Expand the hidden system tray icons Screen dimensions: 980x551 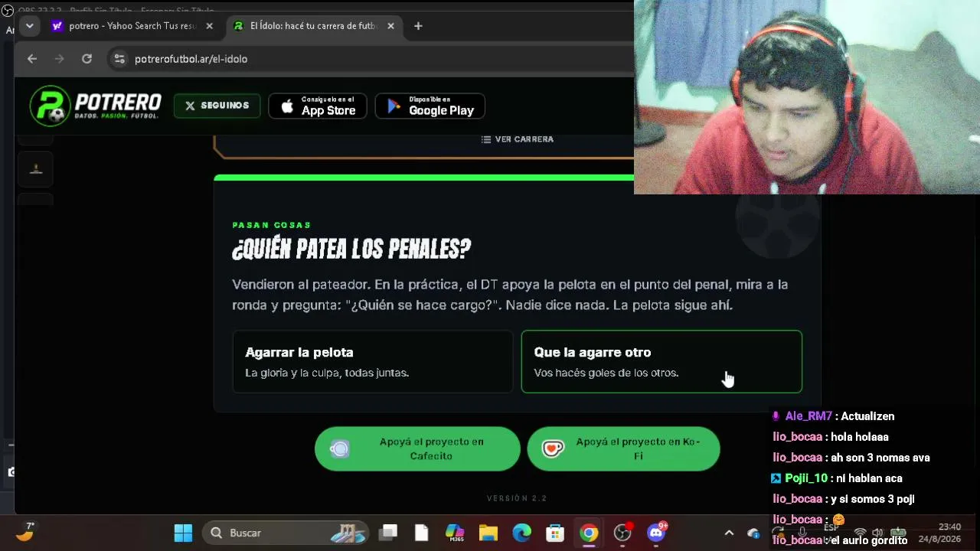click(729, 533)
